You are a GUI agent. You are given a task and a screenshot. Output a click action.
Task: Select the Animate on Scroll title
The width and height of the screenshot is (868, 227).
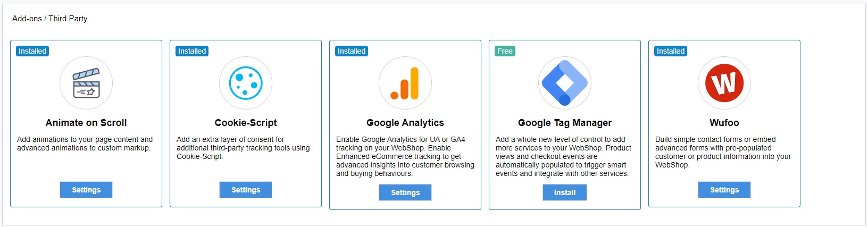pos(86,123)
